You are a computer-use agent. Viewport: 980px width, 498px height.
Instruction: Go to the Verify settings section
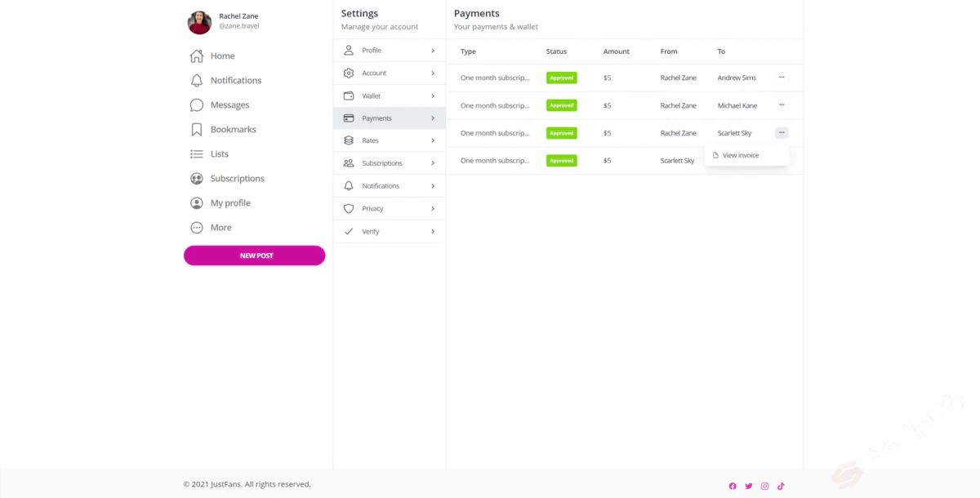tap(389, 232)
